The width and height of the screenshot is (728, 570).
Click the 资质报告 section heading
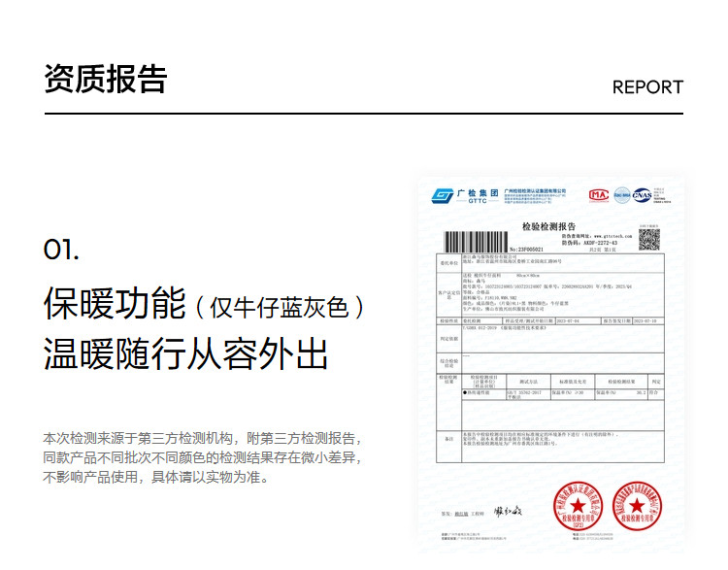[105, 79]
